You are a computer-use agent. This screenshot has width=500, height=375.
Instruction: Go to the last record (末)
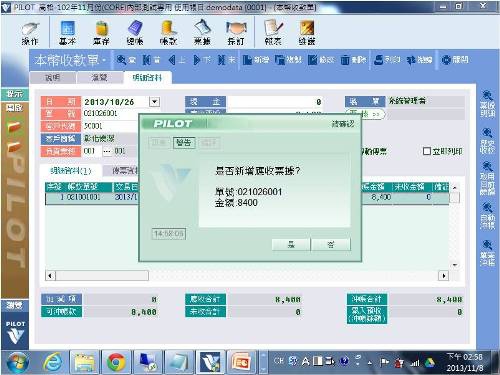[x=226, y=60]
